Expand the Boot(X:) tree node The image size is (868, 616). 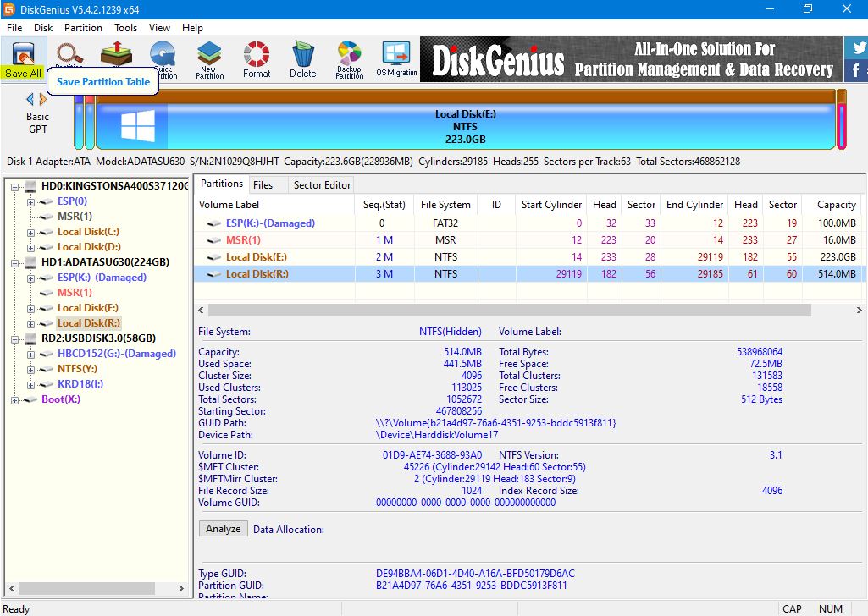tap(16, 399)
